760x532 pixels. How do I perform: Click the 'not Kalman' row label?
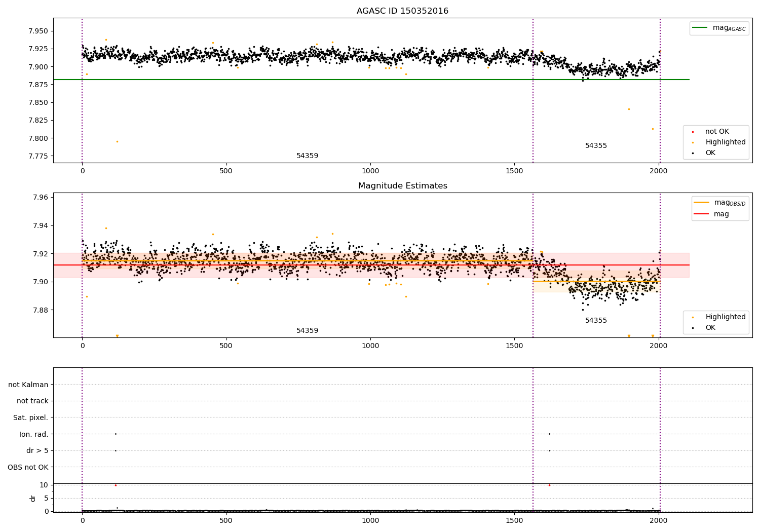coord(28,385)
